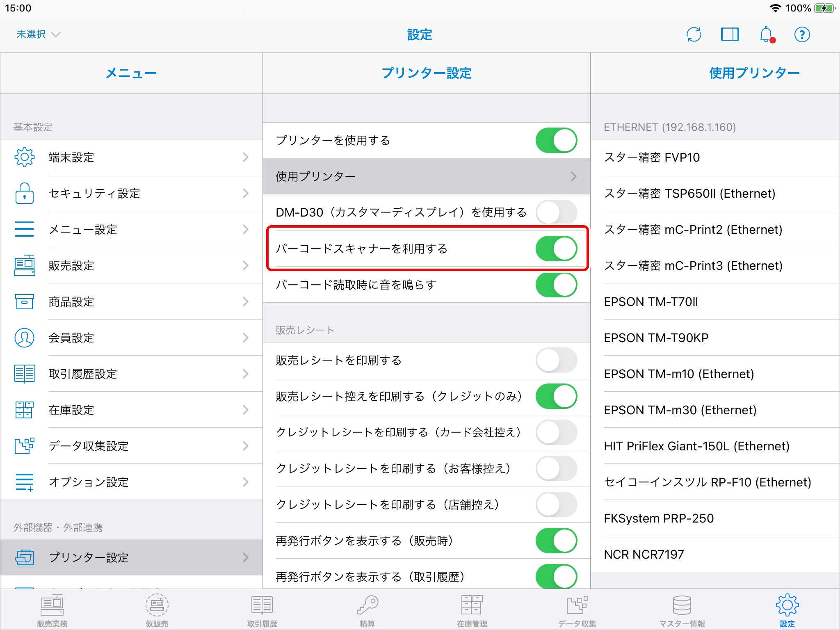Screen dimensions: 840x630
Task: Open the split panel view icon
Action: coord(730,34)
